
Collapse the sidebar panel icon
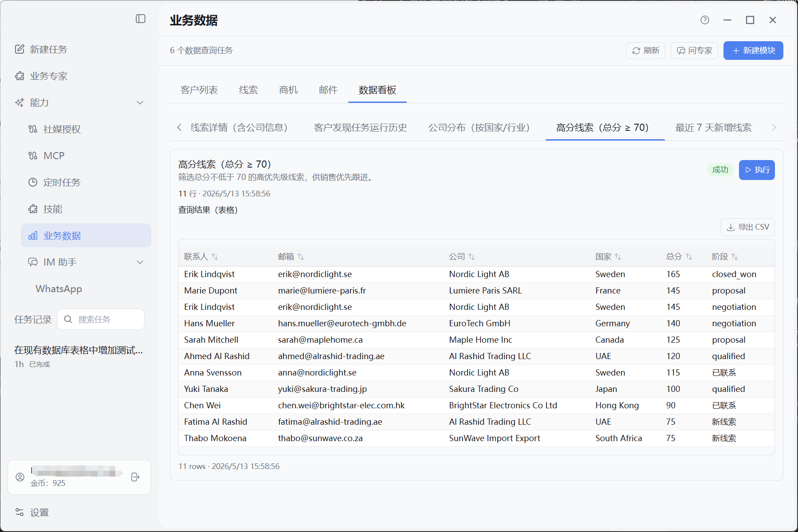(x=141, y=19)
